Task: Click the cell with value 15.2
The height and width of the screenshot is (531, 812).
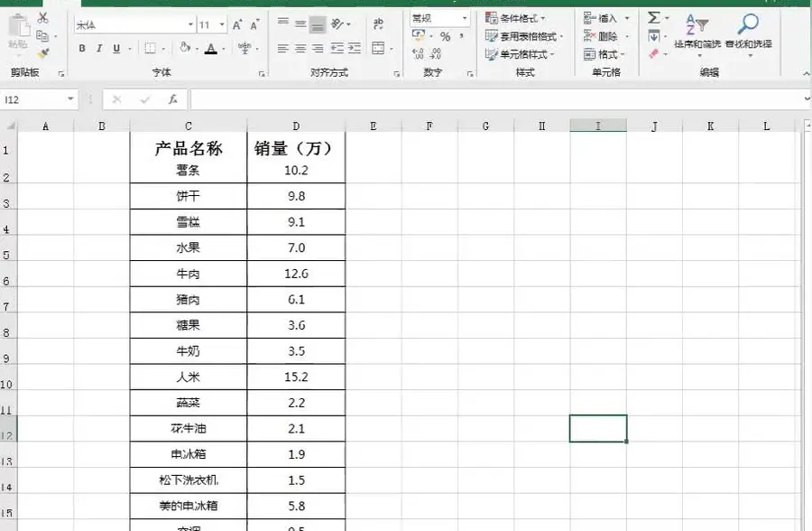Action: pos(296,377)
